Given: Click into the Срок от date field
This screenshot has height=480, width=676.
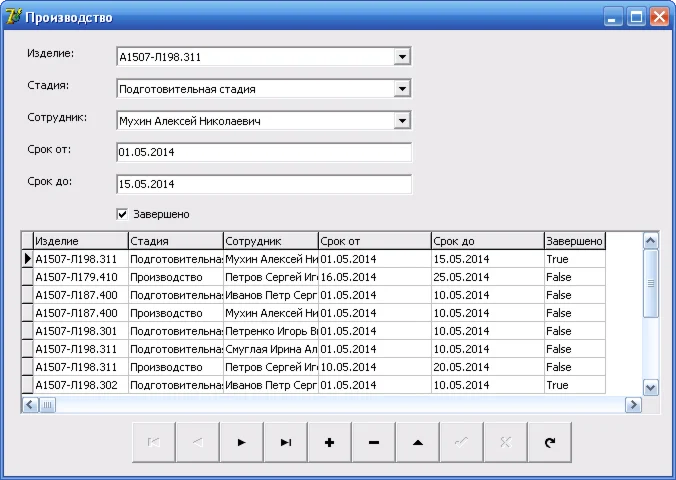Looking at the screenshot, I should (263, 153).
